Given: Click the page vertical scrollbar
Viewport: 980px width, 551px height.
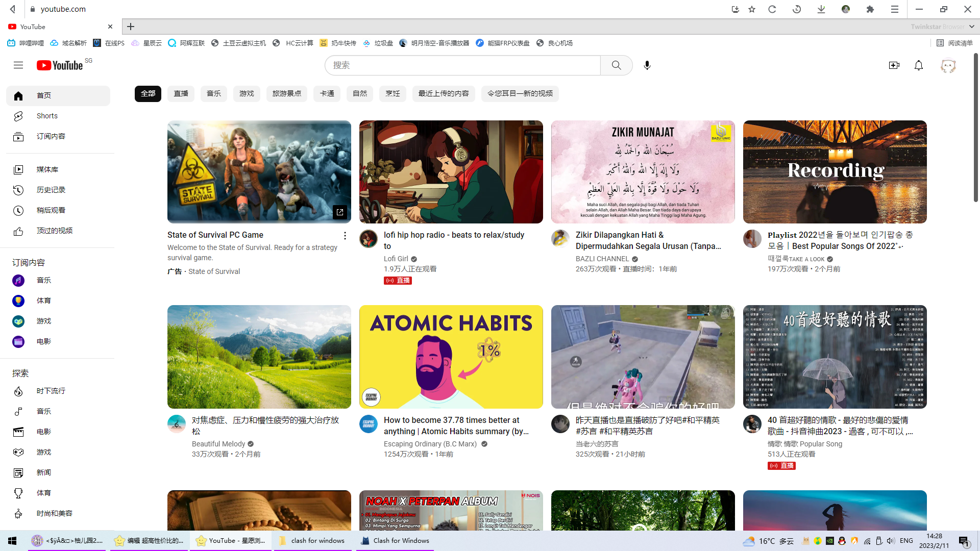Looking at the screenshot, I should coord(976,128).
